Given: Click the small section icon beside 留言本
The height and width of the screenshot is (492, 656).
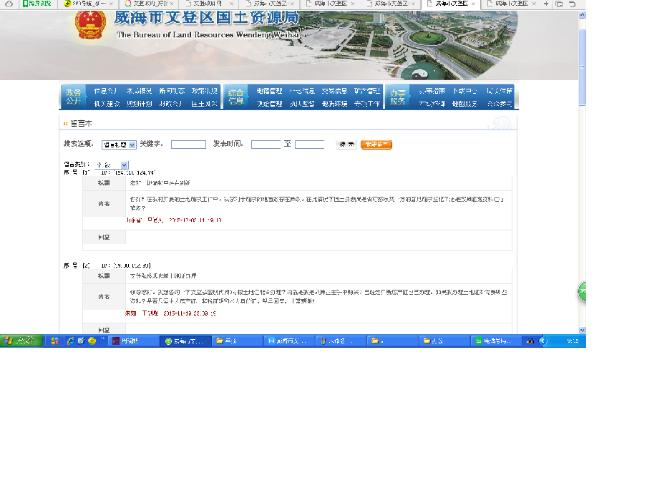Looking at the screenshot, I should click(66, 124).
